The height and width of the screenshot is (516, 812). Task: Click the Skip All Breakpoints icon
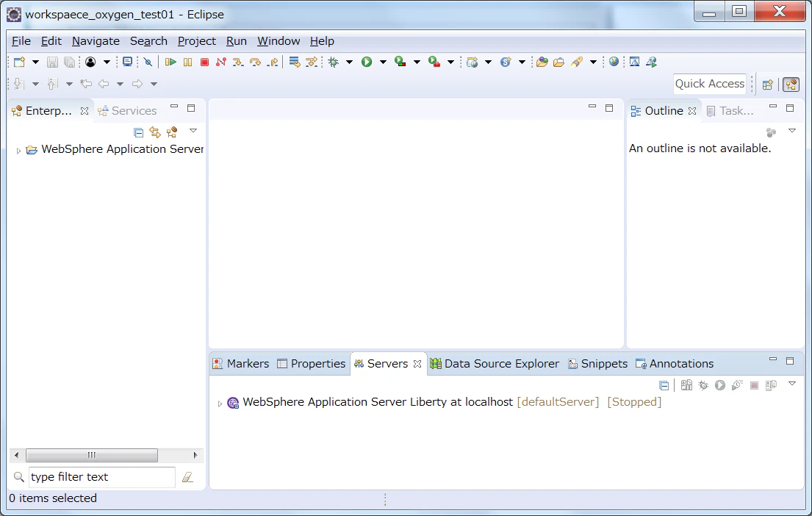click(148, 62)
